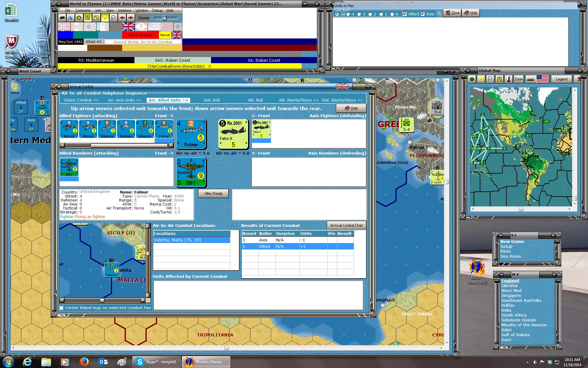Select section 4 radio button in Units in Hex
588x368 pixels.
point(348,14)
